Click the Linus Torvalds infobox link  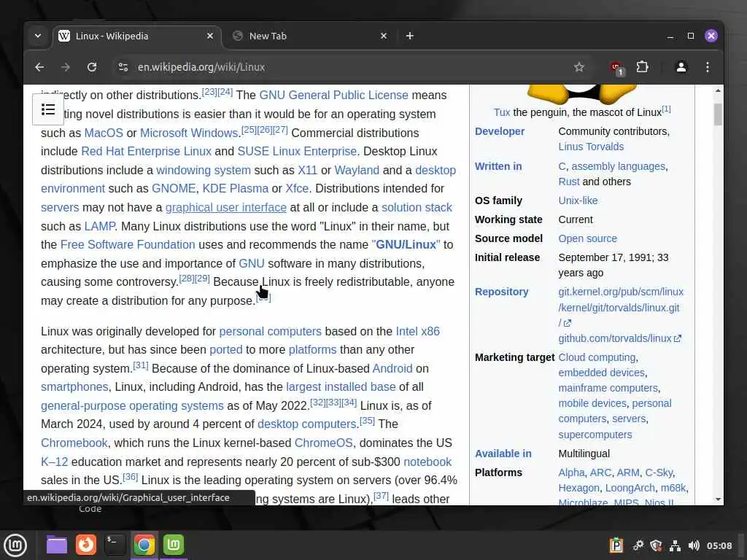pyautogui.click(x=591, y=147)
